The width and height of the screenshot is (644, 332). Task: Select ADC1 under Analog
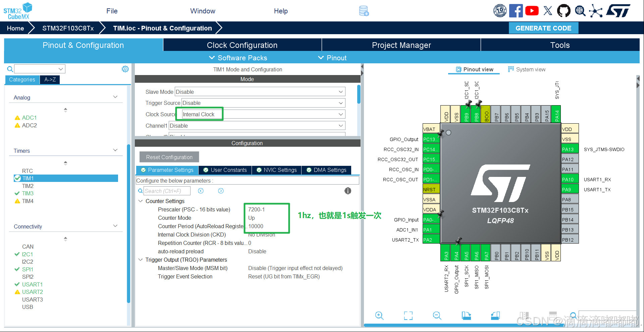point(30,118)
